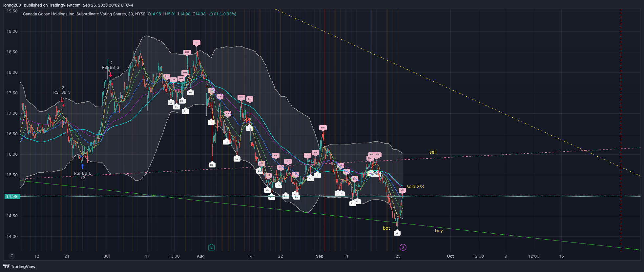Click the change value +0.01 (+0.03%)

point(222,14)
